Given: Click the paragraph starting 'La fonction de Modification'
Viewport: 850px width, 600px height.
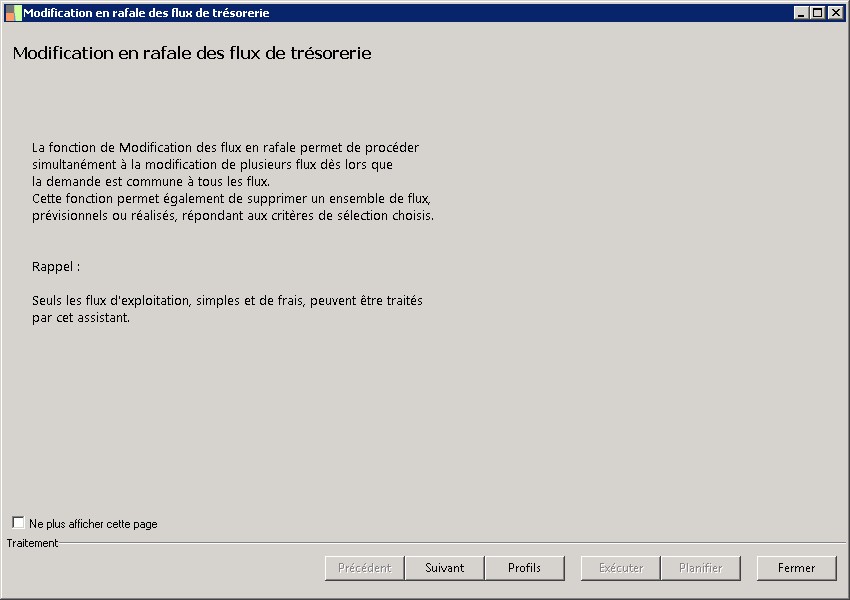Looking at the screenshot, I should [x=225, y=147].
